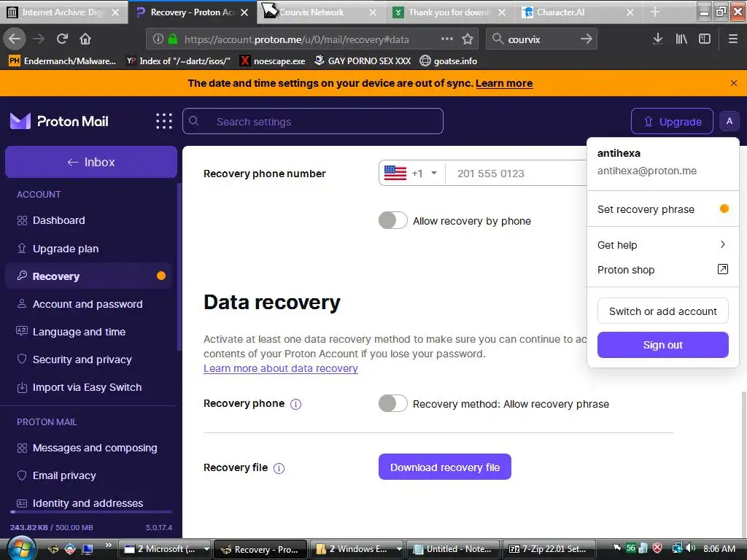Screen dimensions: 747x560
Task: Expand the Windows Explorer taskbar group arrow
Action: [399, 549]
